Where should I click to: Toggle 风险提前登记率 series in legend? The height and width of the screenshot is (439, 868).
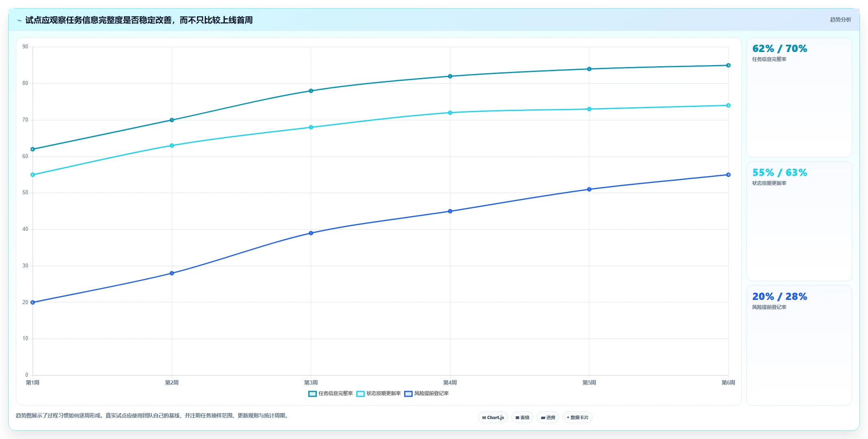pos(426,393)
